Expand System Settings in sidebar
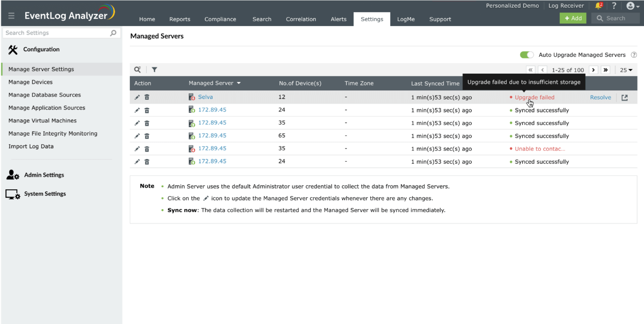The height and width of the screenshot is (324, 644). [36, 194]
